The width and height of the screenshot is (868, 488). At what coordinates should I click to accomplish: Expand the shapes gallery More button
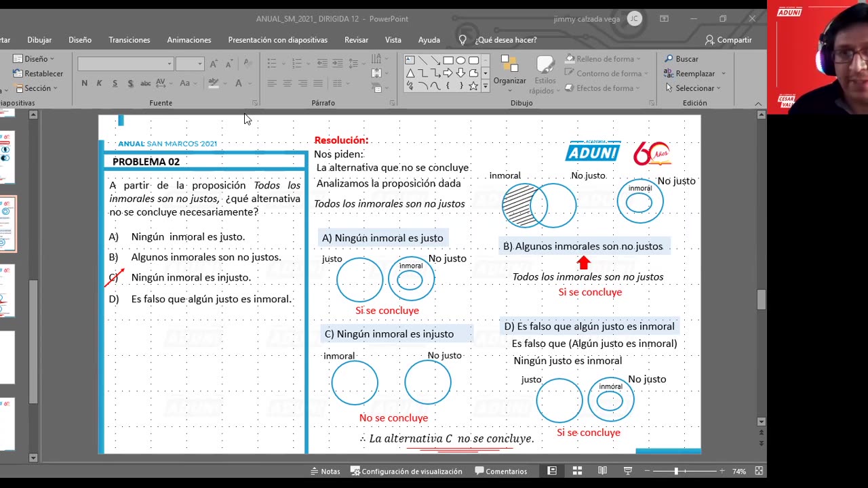click(x=485, y=86)
